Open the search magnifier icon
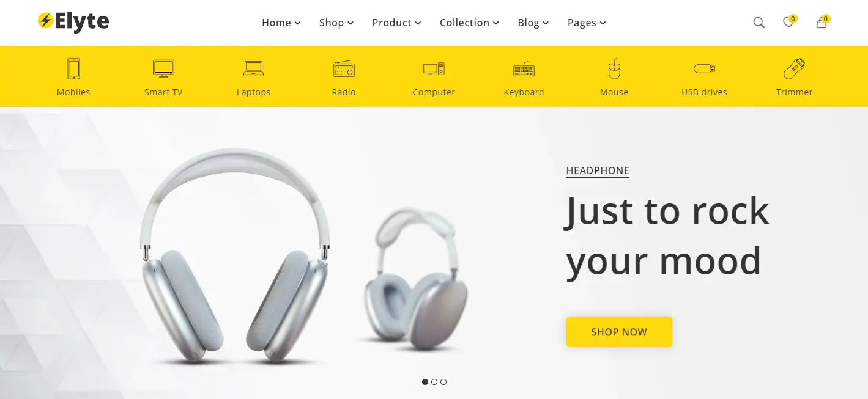Image resolution: width=868 pixels, height=399 pixels. click(x=759, y=23)
